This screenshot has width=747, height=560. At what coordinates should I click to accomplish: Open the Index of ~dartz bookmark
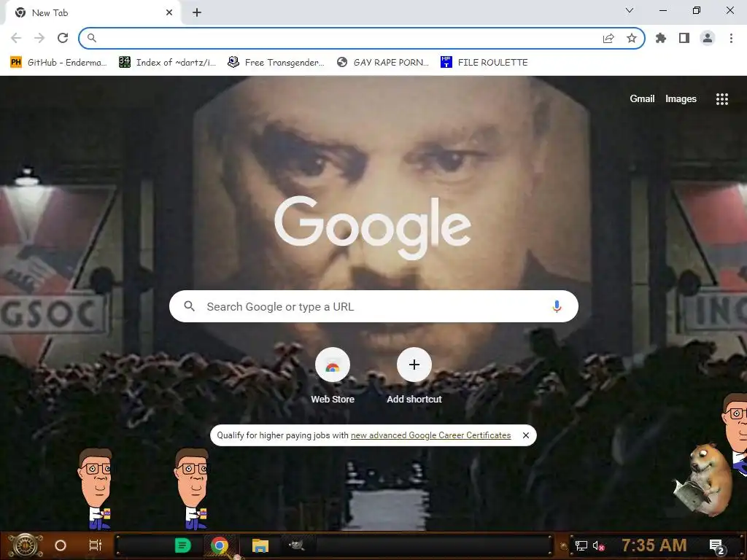pyautogui.click(x=167, y=63)
